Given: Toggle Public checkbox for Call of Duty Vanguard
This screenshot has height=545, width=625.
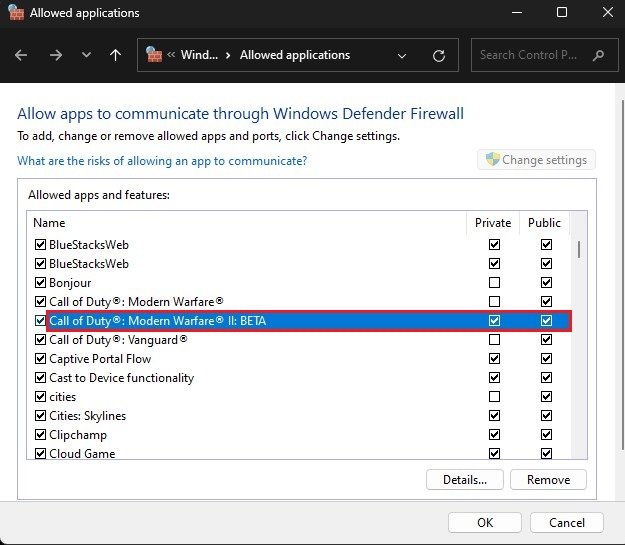Looking at the screenshot, I should coord(546,340).
